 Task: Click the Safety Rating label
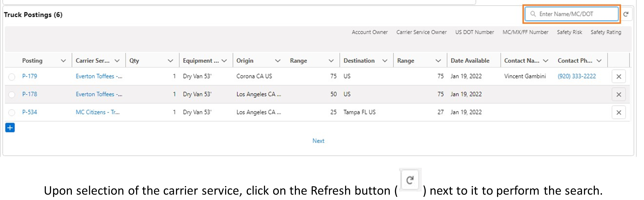tap(606, 32)
